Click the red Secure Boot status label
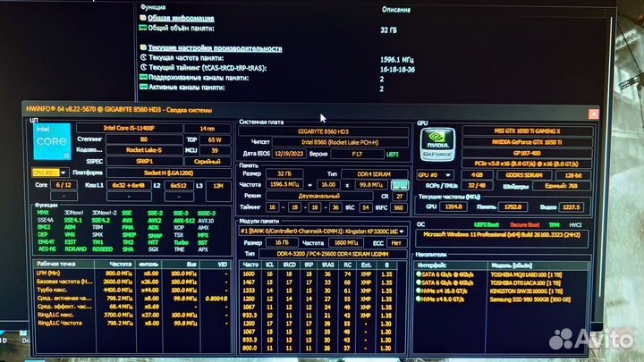The width and height of the screenshot is (644, 362). pos(524,225)
